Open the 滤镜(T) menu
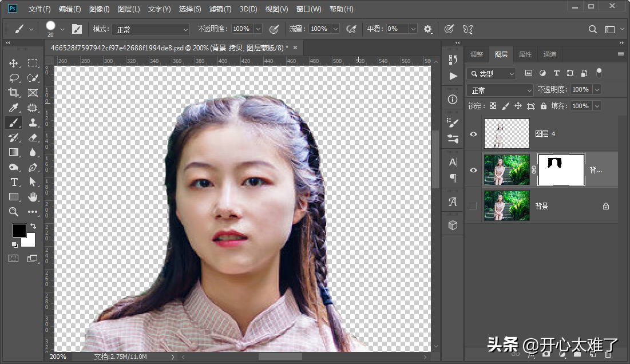Image resolution: width=630 pixels, height=364 pixels. [220, 9]
